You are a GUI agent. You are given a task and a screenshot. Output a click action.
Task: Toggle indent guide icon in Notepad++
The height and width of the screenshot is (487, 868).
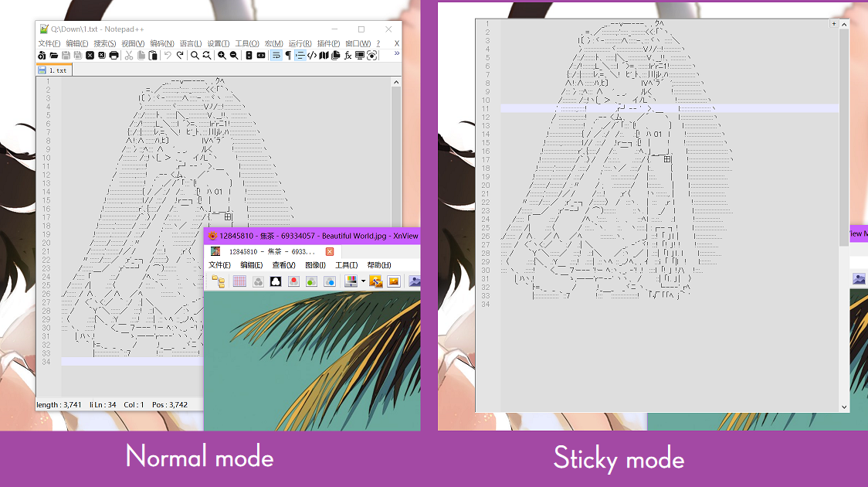point(300,56)
